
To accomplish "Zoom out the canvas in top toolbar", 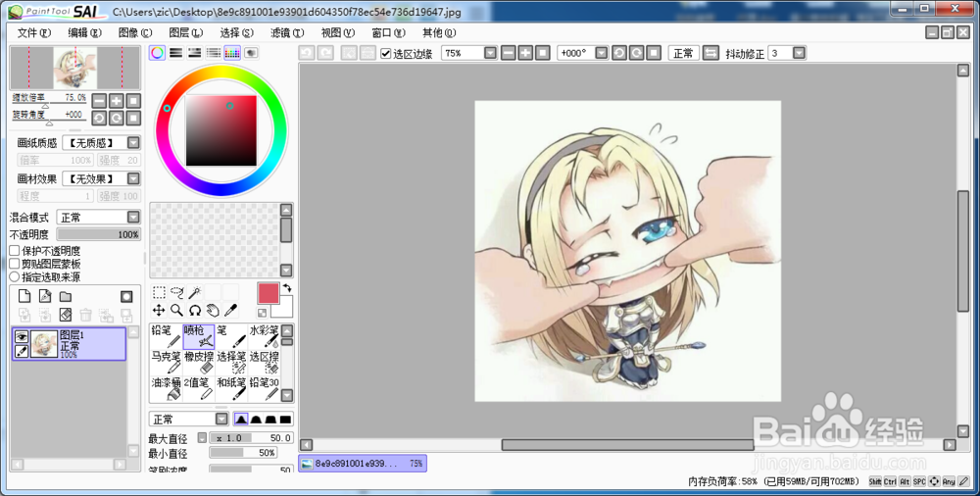I will pyautogui.click(x=508, y=53).
